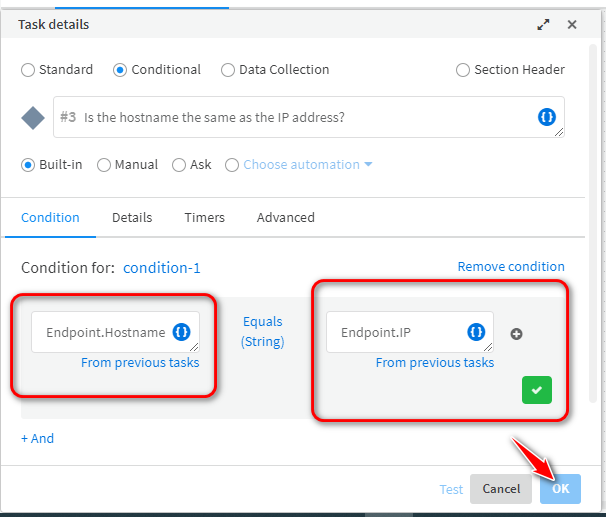Switch to the Details tab

(x=132, y=218)
